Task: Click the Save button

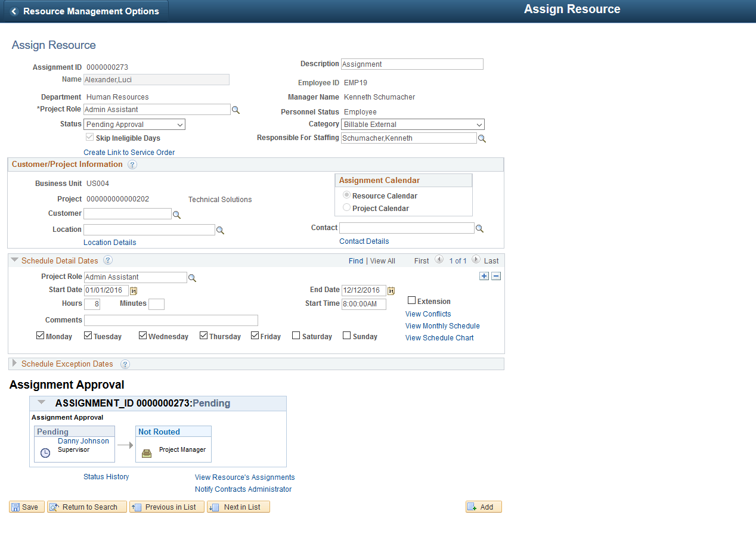Action: 26,507
